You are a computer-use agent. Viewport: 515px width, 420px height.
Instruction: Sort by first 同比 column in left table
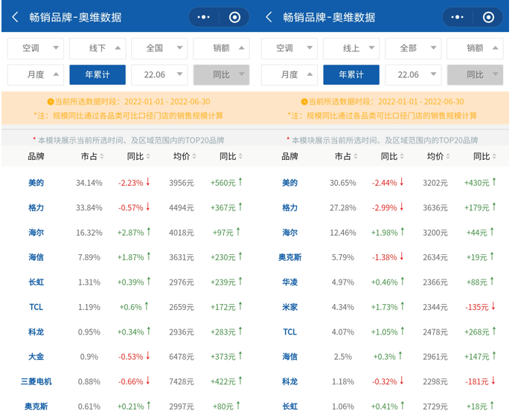pyautogui.click(x=138, y=157)
